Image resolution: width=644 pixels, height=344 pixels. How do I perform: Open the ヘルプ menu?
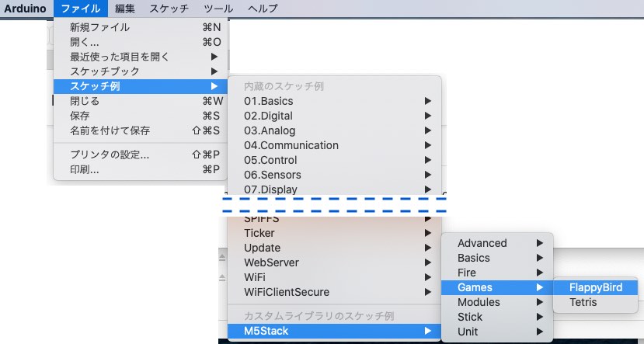[x=263, y=9]
